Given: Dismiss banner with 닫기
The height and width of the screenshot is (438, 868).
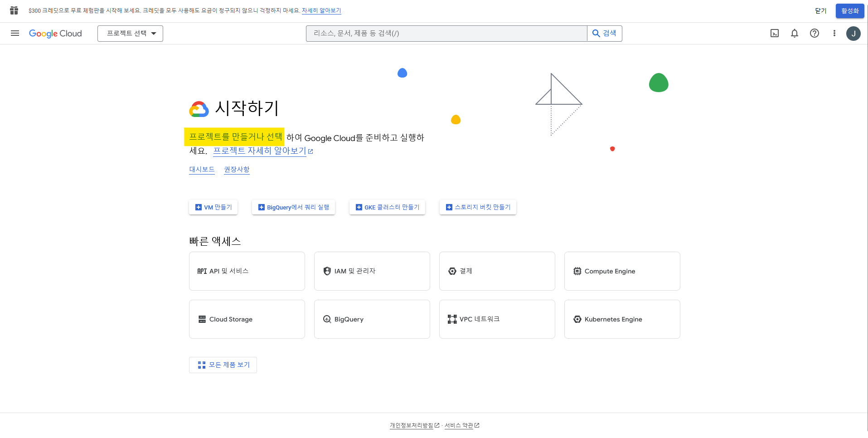Looking at the screenshot, I should 821,11.
